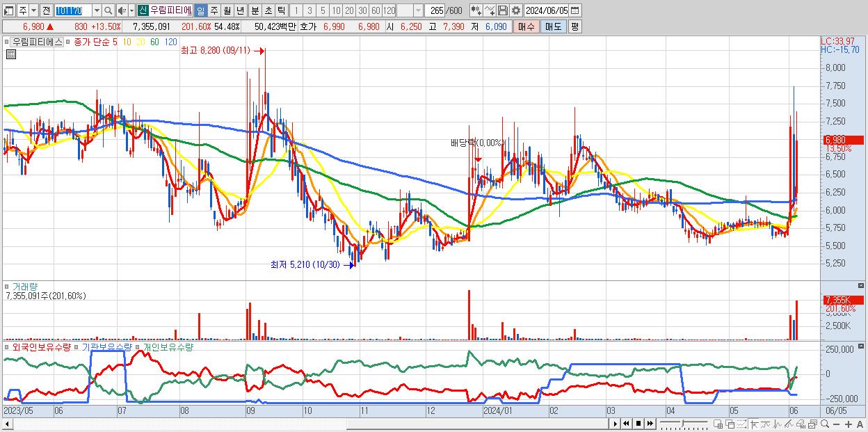This screenshot has width=868, height=432.
Task: Click the 5-day moving average legend
Action: tap(115, 42)
